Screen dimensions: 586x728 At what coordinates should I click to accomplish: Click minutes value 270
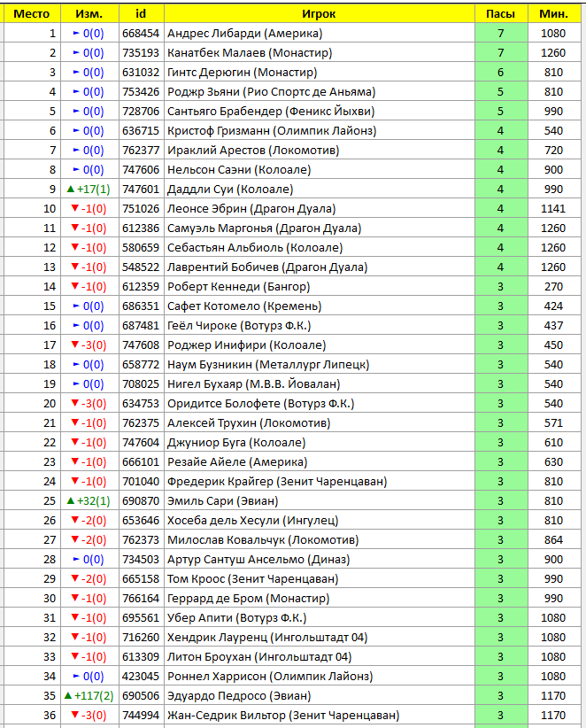point(554,287)
